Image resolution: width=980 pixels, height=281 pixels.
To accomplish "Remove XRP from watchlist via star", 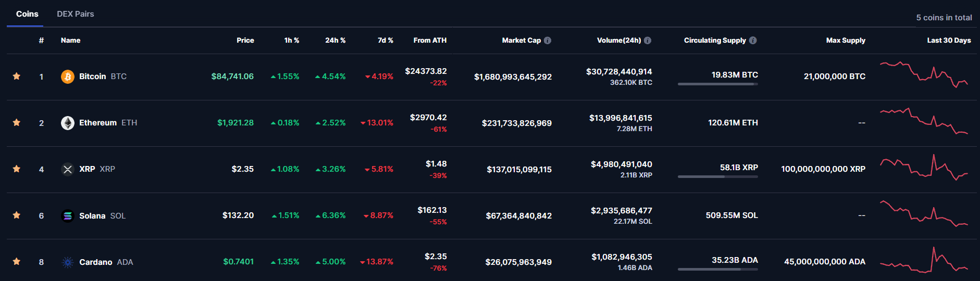I will 17,169.
